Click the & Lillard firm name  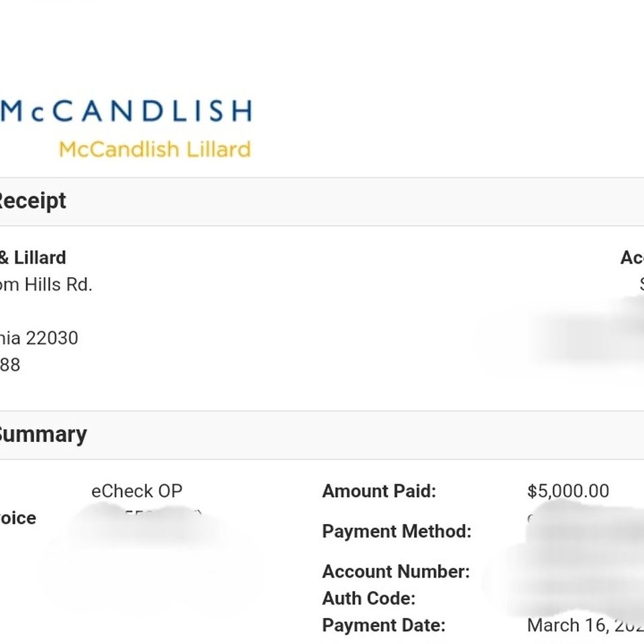tap(33, 258)
